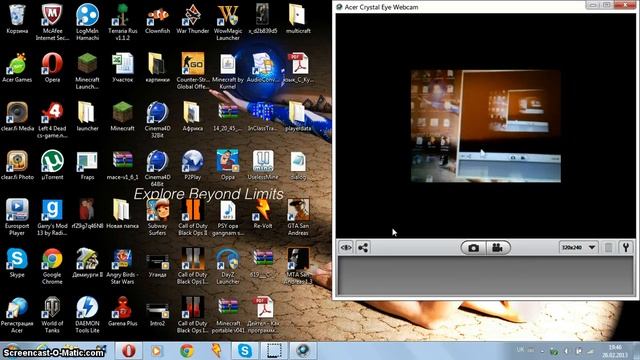Launch Eurosport Player shortcut

coord(17,217)
